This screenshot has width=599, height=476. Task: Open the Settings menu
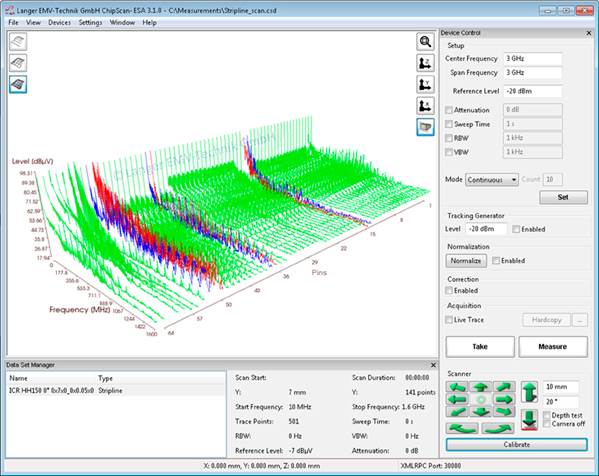pos(90,23)
